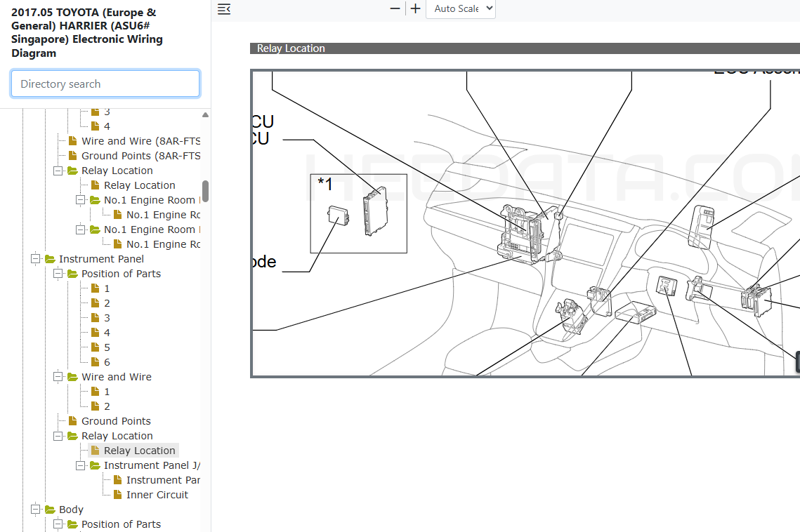Collapse the Instrument Panel J/B folder

[81, 465]
